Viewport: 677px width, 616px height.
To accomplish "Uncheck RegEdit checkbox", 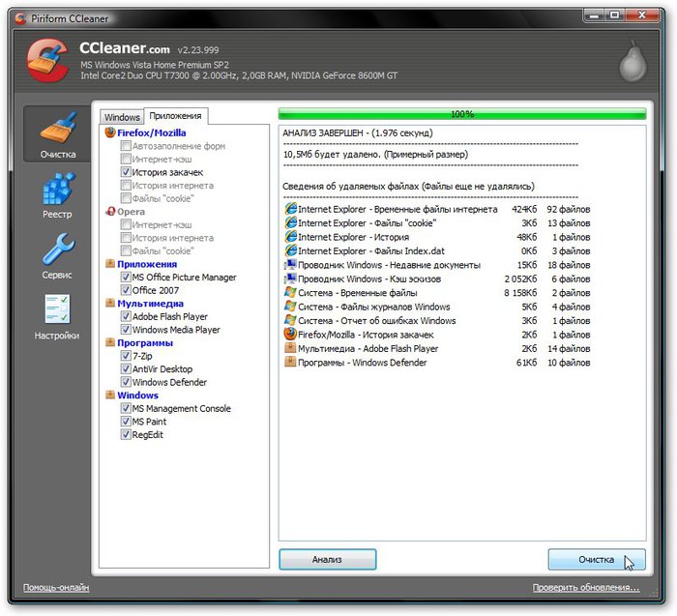I will 126,434.
